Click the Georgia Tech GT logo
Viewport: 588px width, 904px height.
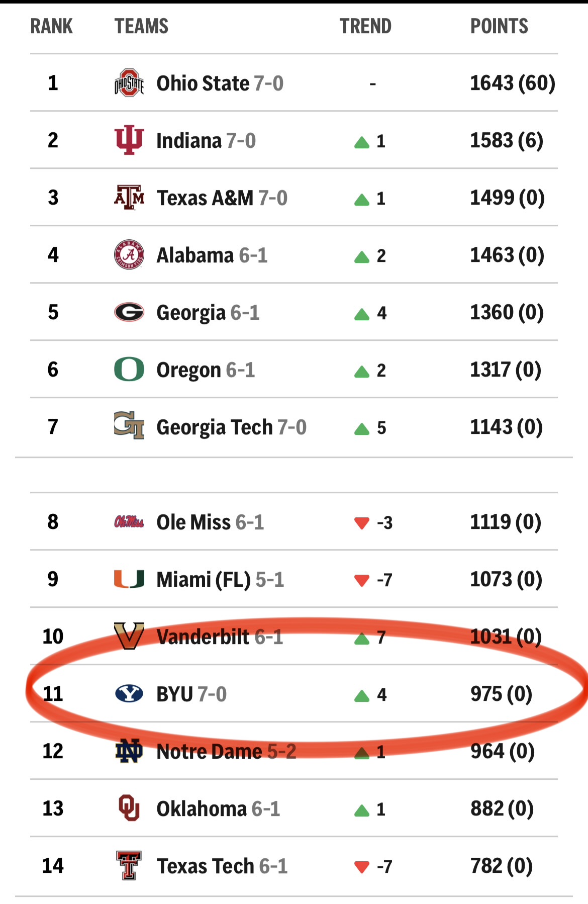coord(129,426)
